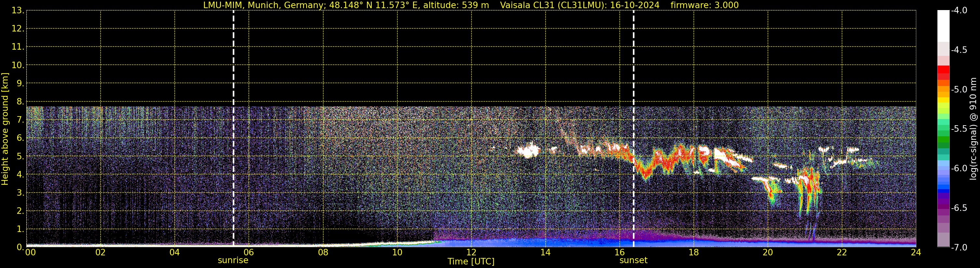
Task: Click the 'sunset' label below the time axis
Action: (x=634, y=261)
